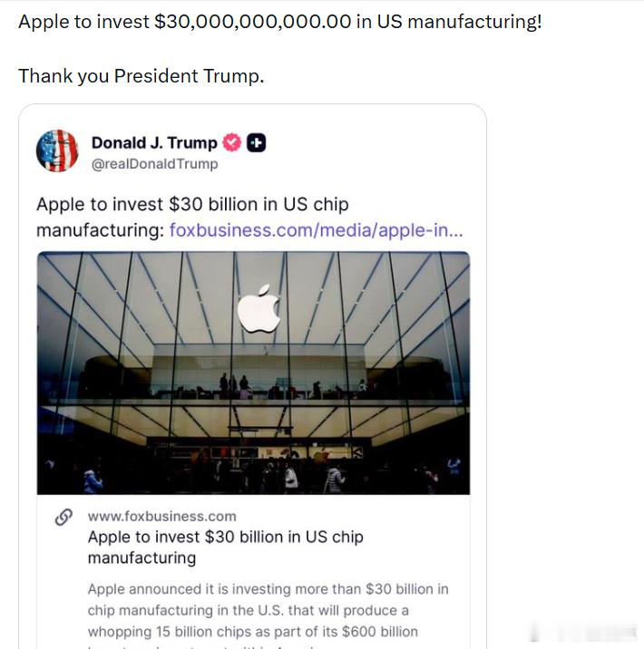Open the Donald J. Trump display name

tap(154, 143)
